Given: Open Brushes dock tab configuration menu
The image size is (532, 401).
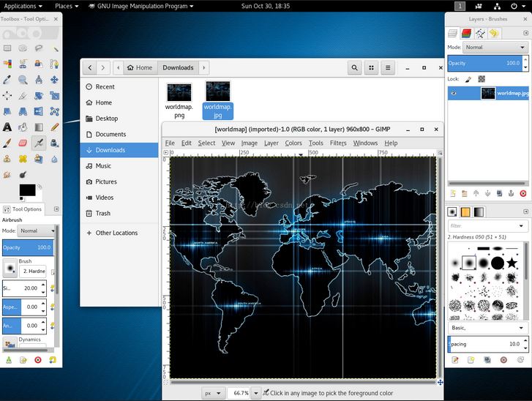Looking at the screenshot, I should (x=525, y=211).
